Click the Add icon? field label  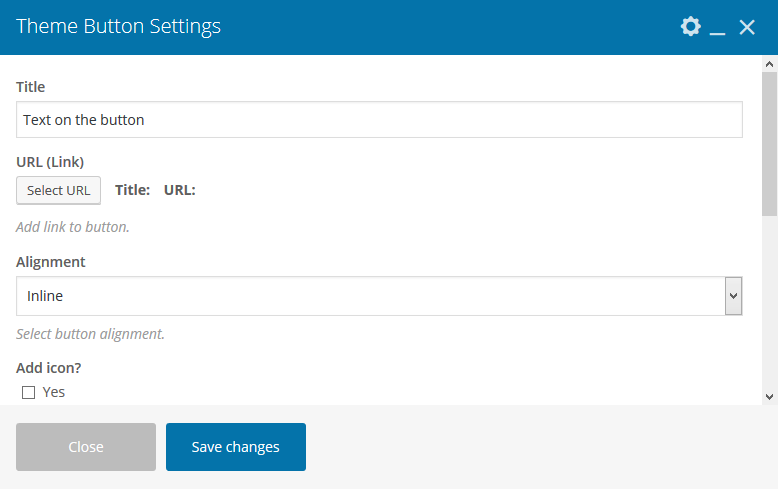[49, 368]
